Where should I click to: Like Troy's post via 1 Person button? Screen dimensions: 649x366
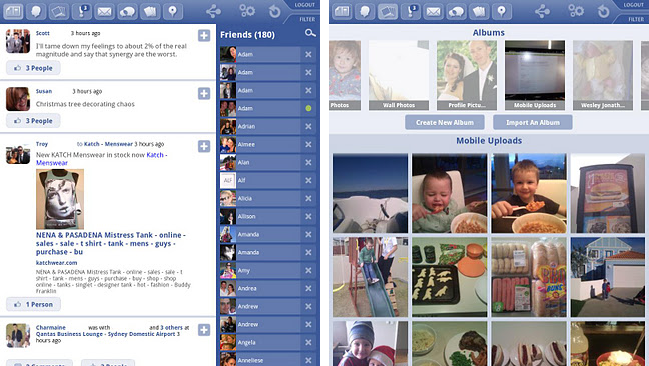[x=33, y=304]
